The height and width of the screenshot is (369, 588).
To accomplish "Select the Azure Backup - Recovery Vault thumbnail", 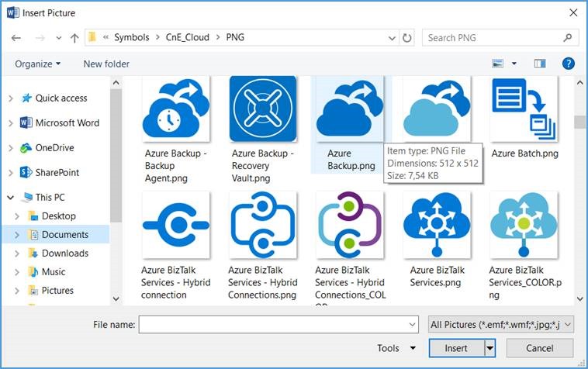I will 263,109.
